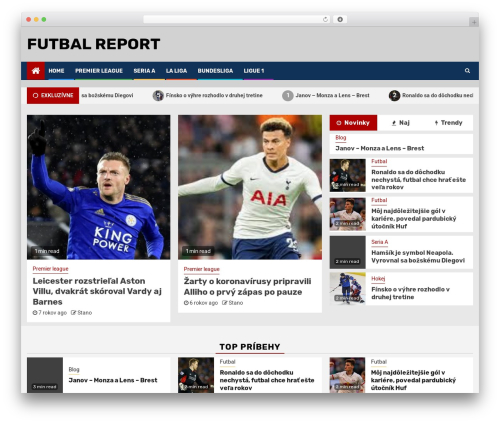Image resolution: width=500 pixels, height=423 pixels.
Task: Click the round icon beside the address bar
Action: tap(340, 20)
